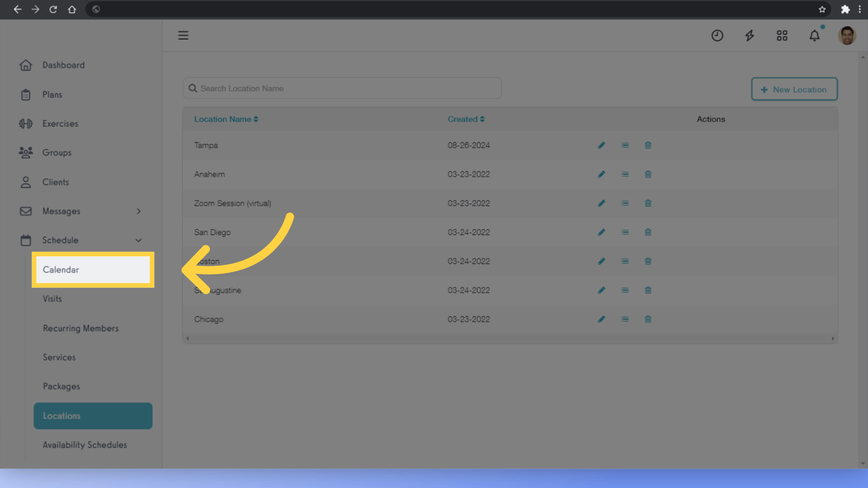Click the apps grid icon in the header
The height and width of the screenshot is (488, 868).
[782, 36]
